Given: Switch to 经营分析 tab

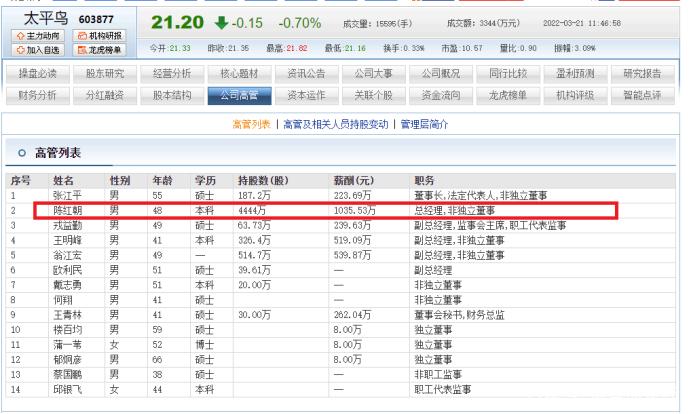Looking at the screenshot, I should (172, 74).
